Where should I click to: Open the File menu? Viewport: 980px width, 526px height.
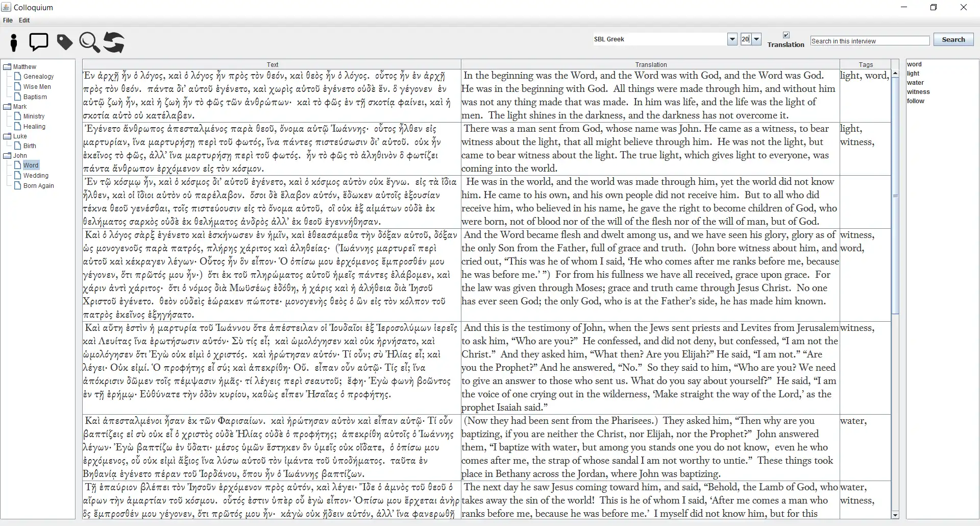click(8, 20)
